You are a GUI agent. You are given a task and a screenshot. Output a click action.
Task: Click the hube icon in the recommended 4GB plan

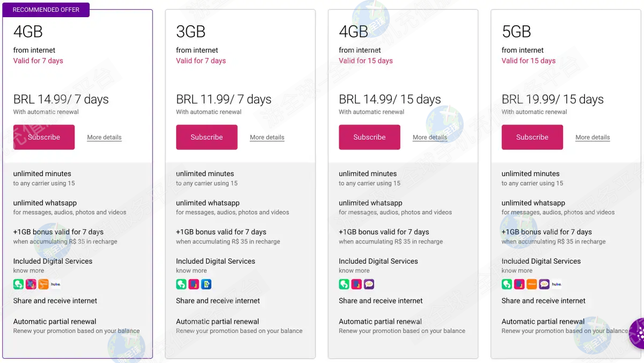coord(55,284)
